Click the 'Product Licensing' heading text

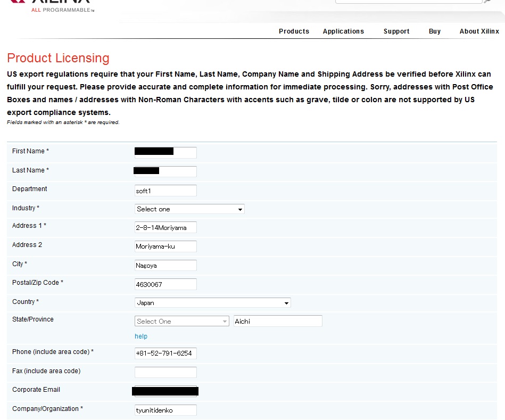(x=59, y=58)
